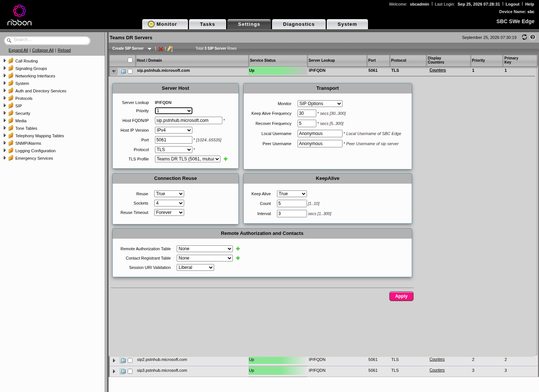Open the Settings tab
This screenshot has width=539, height=392.
click(x=249, y=24)
